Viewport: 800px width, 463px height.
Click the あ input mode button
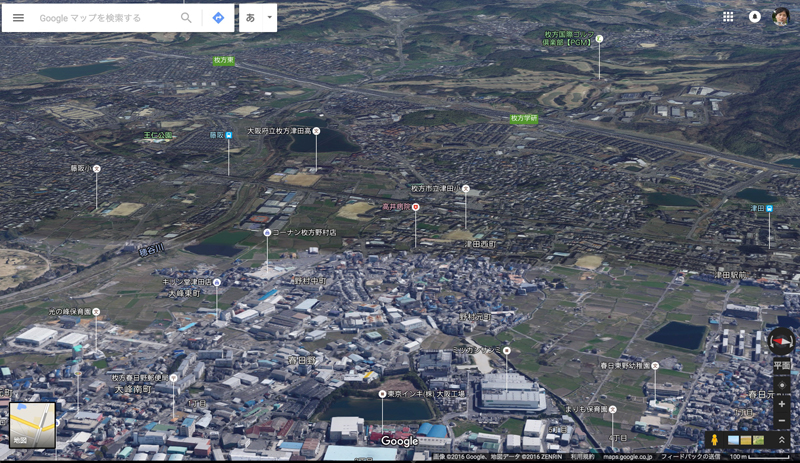pos(250,18)
